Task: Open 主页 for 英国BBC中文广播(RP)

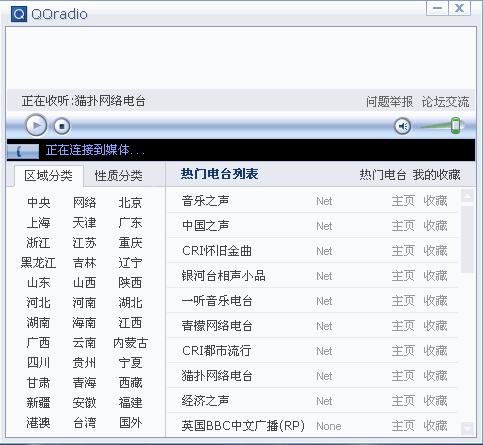Action: coord(403,426)
